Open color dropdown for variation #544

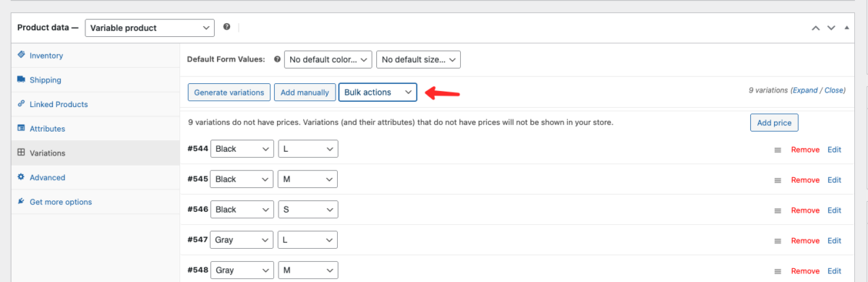click(x=242, y=149)
